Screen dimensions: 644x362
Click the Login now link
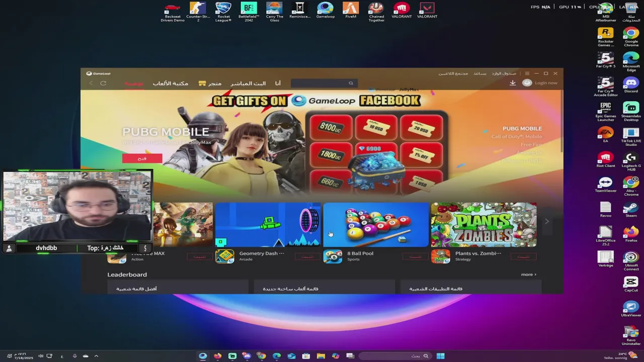[x=546, y=83]
